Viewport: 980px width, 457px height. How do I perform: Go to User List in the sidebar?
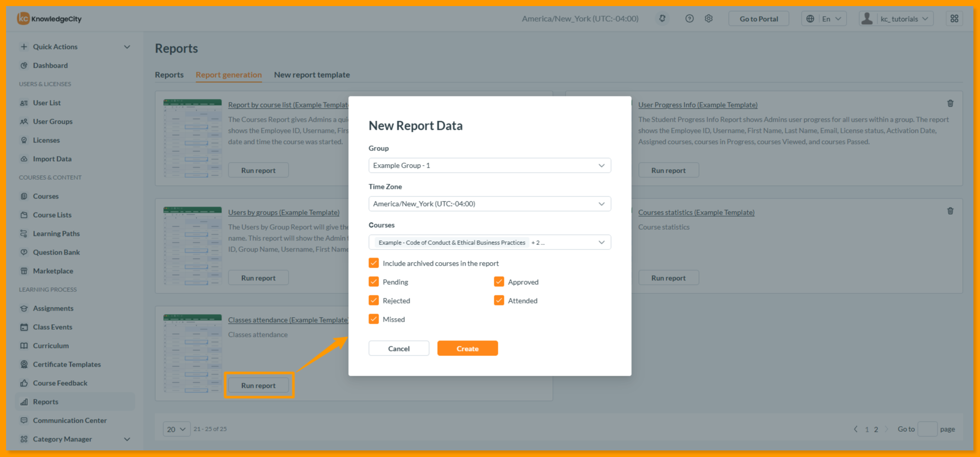coord(46,103)
